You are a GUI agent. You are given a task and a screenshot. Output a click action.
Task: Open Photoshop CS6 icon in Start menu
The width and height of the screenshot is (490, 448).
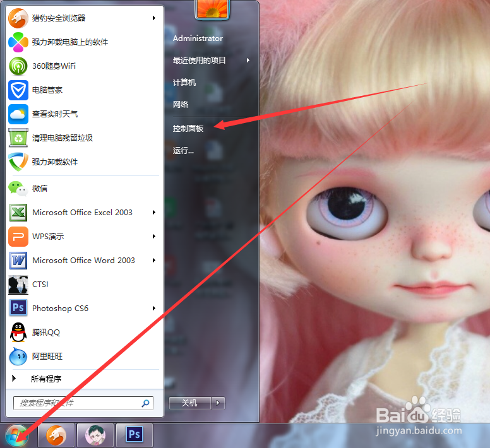pos(18,309)
